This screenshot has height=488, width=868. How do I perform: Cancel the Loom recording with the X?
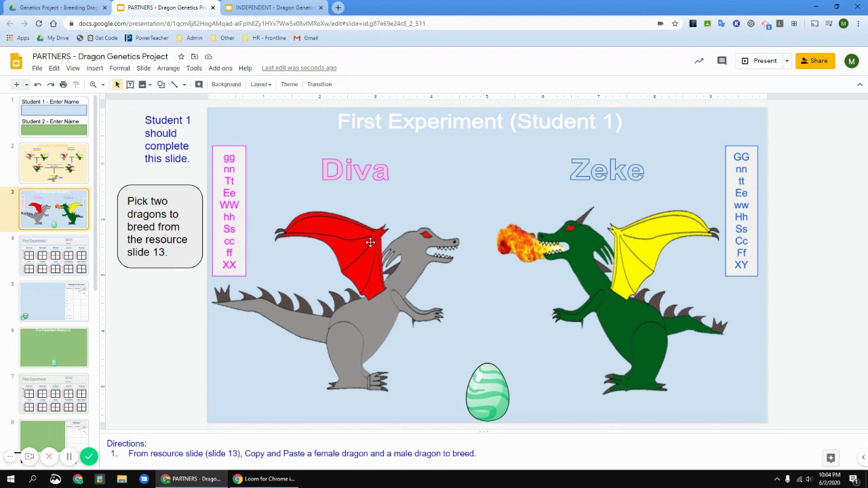(x=49, y=457)
